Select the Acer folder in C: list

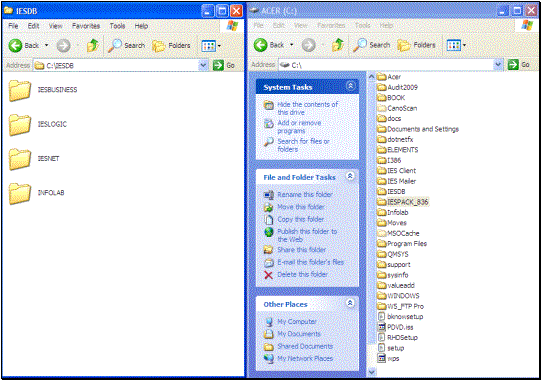[x=388, y=77]
